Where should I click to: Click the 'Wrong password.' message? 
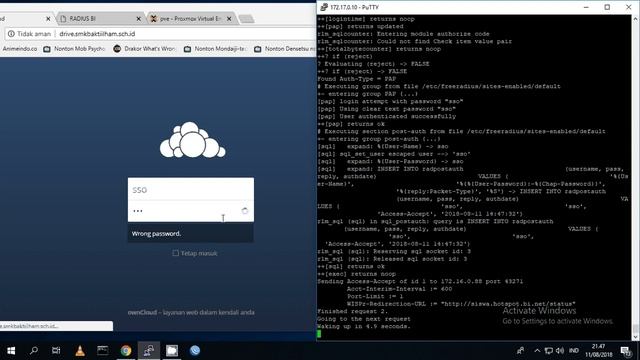click(156, 233)
